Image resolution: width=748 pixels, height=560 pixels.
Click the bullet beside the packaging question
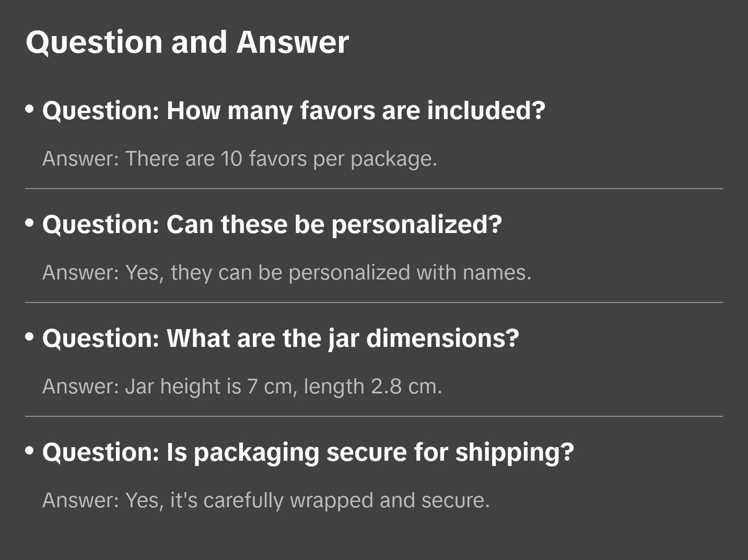30,450
